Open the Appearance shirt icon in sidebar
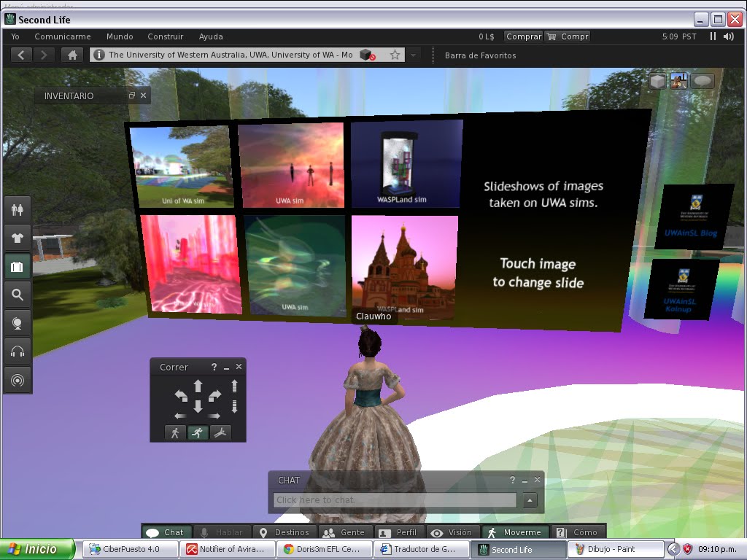Screen dimensions: 747x560 coord(18,238)
